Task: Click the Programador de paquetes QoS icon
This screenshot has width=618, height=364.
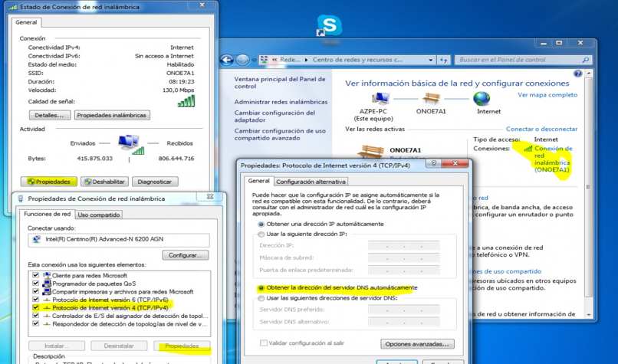Action: [x=47, y=284]
